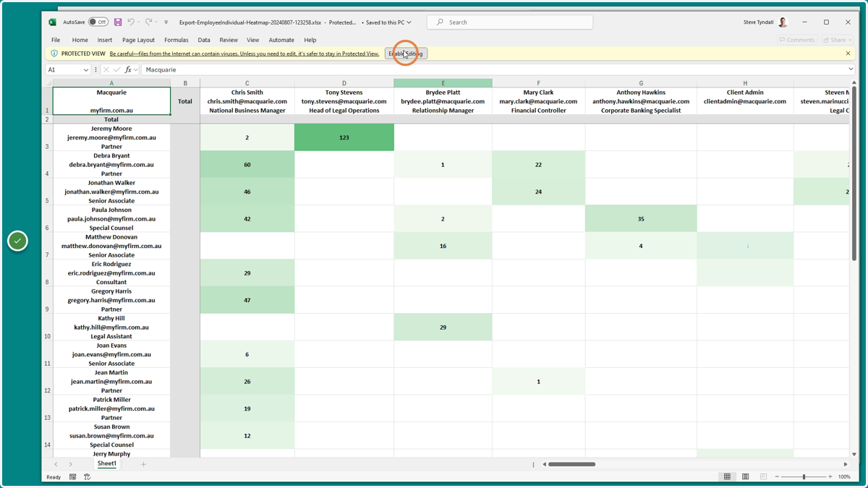The image size is (868, 488).
Task: Open the Undo history dropdown arrow
Action: click(x=139, y=22)
